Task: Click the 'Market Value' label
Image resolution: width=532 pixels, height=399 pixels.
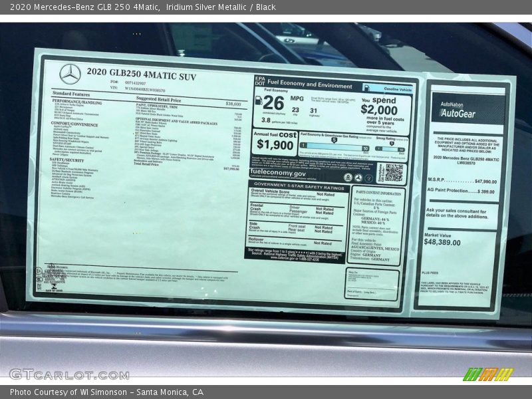Action: point(438,235)
